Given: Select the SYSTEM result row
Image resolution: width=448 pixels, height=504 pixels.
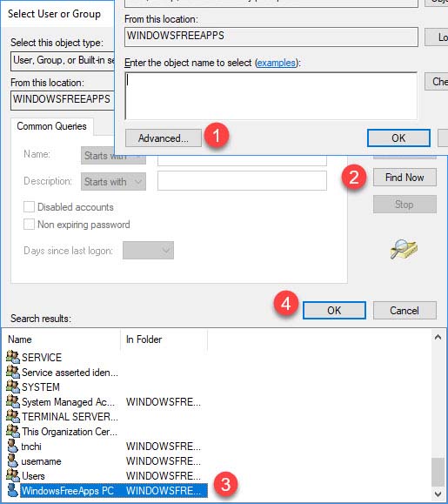Looking at the screenshot, I should click(106, 387).
